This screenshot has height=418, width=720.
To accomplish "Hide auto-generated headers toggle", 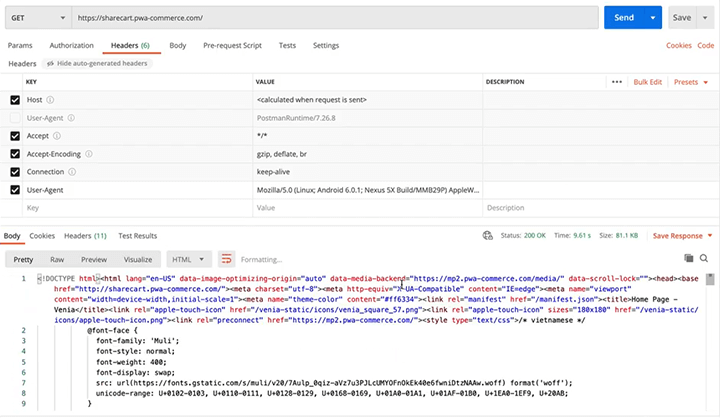I will pos(97,63).
